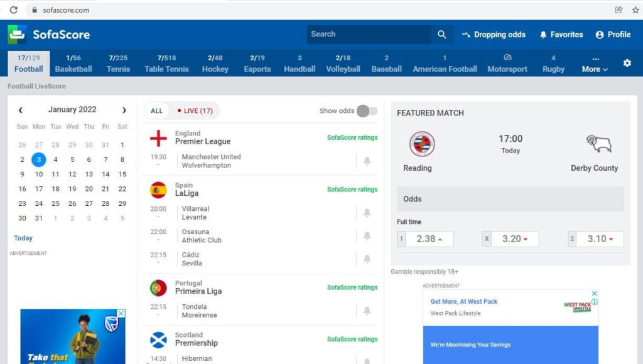Click the Today link under calendar

tap(23, 238)
